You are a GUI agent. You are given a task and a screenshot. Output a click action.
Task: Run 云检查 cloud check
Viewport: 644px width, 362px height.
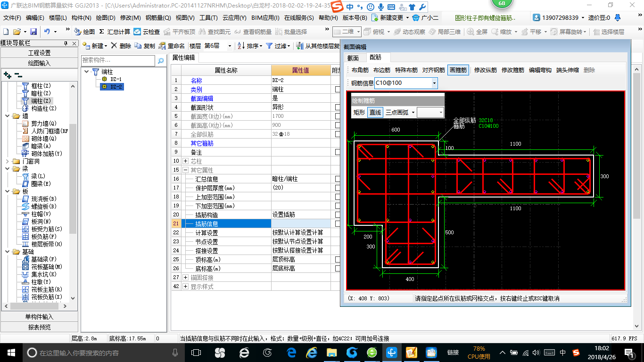137,32
